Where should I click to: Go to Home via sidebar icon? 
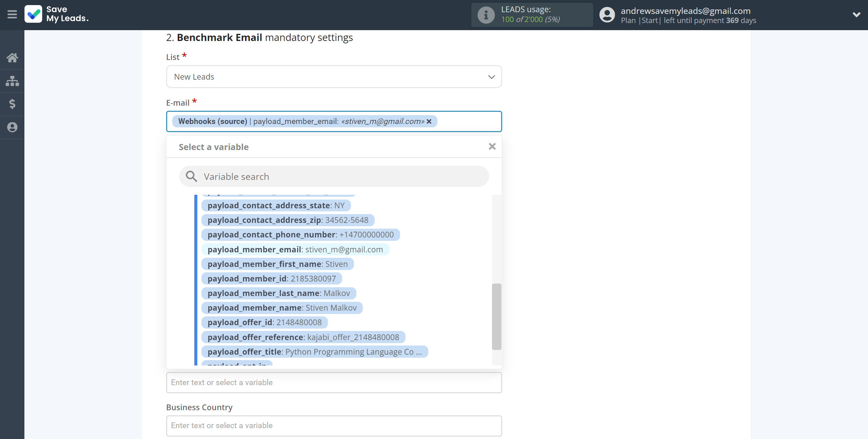click(x=12, y=58)
